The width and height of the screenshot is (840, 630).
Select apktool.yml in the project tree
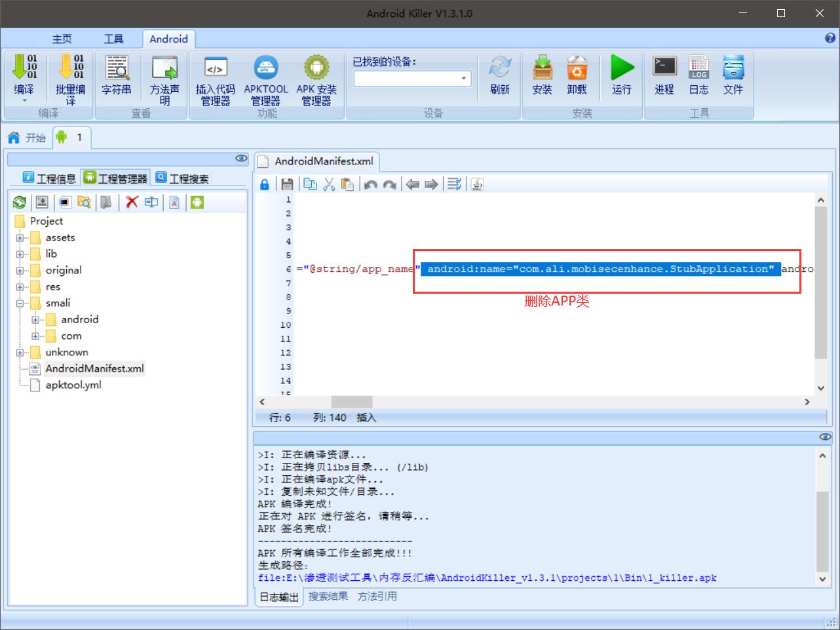73,385
